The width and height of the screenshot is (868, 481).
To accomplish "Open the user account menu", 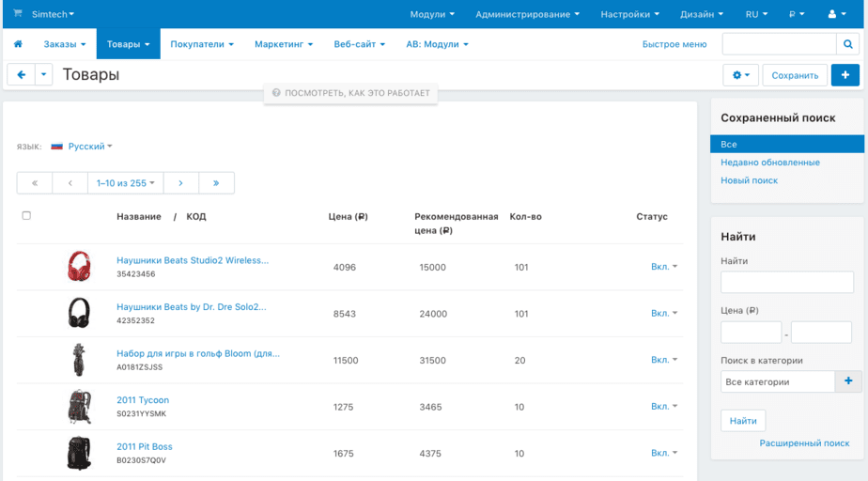I will click(x=836, y=14).
